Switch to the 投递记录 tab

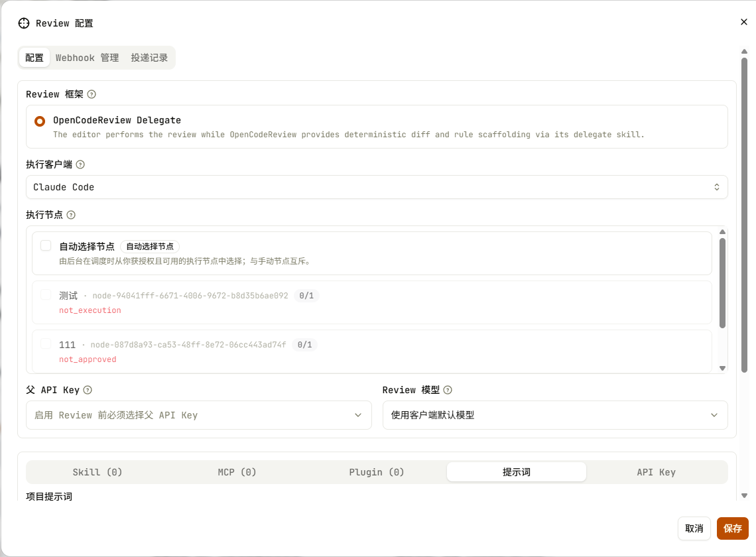pos(149,58)
